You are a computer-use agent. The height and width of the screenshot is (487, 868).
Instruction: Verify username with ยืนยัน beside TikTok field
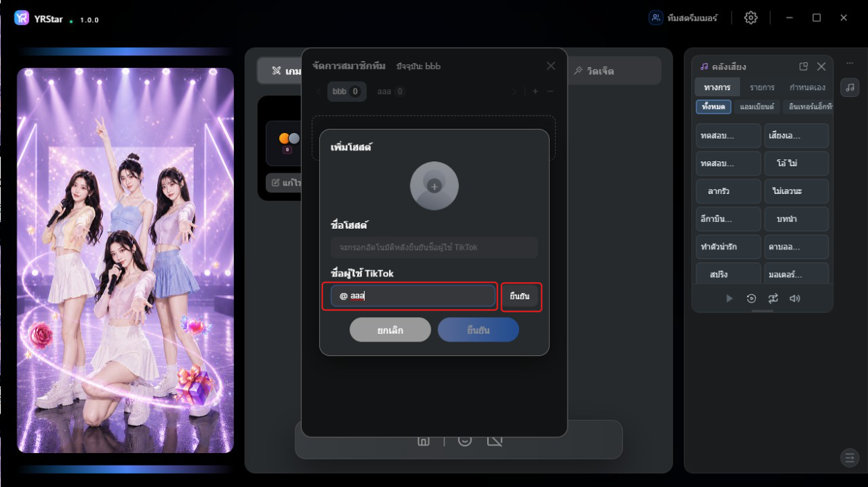coord(520,296)
